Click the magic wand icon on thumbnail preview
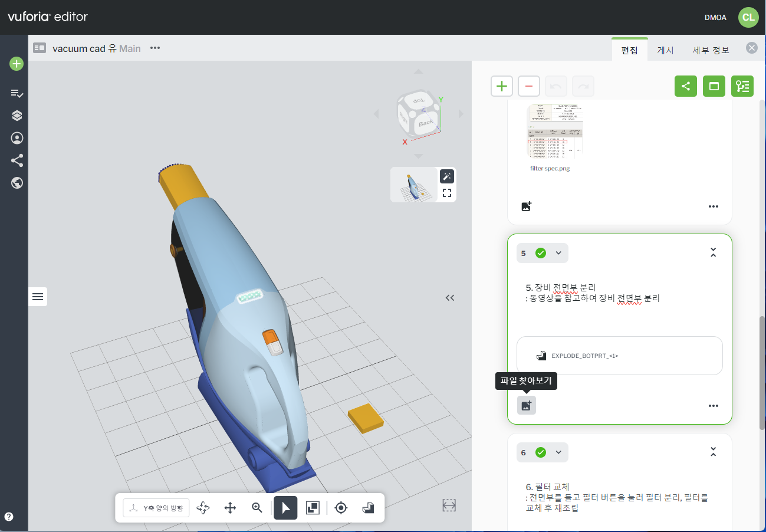The height and width of the screenshot is (532, 766). pos(447,176)
